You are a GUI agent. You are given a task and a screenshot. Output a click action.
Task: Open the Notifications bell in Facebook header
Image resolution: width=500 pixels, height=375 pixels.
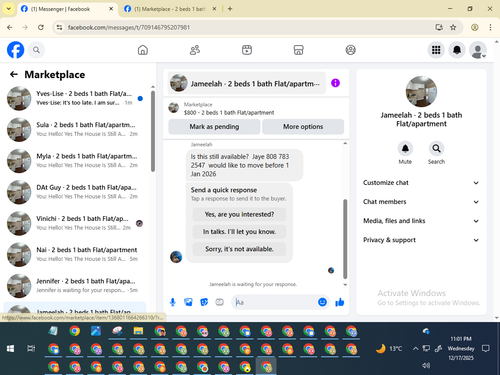(x=457, y=50)
